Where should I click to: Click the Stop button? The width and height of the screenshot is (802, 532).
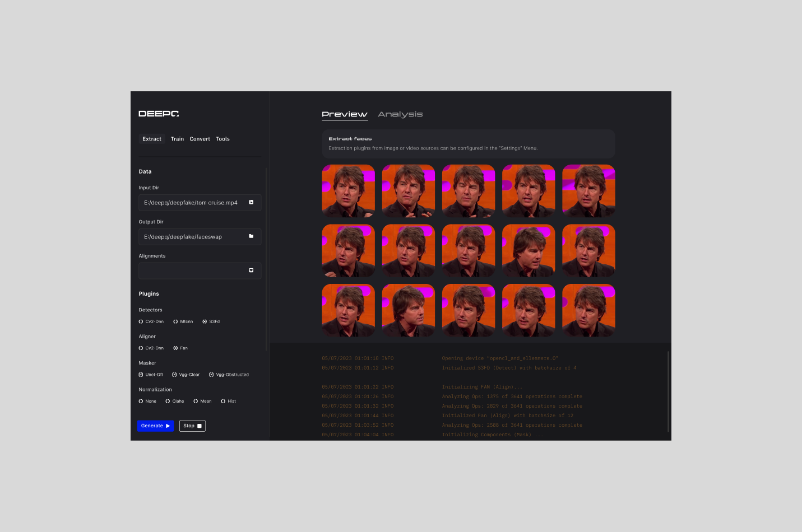click(192, 426)
